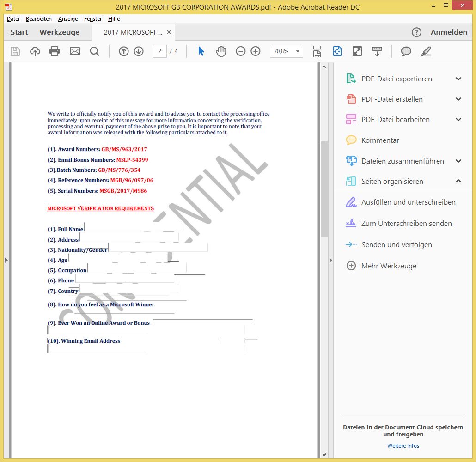The width and height of the screenshot is (476, 462).
Task: Click the PDF-Datei exportieren icon
Action: tap(351, 79)
